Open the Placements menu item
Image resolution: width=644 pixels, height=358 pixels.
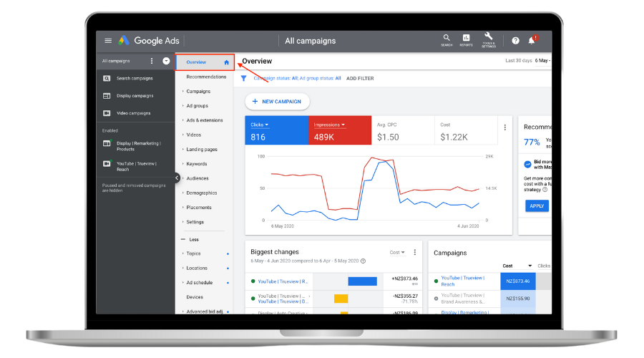[x=199, y=207]
